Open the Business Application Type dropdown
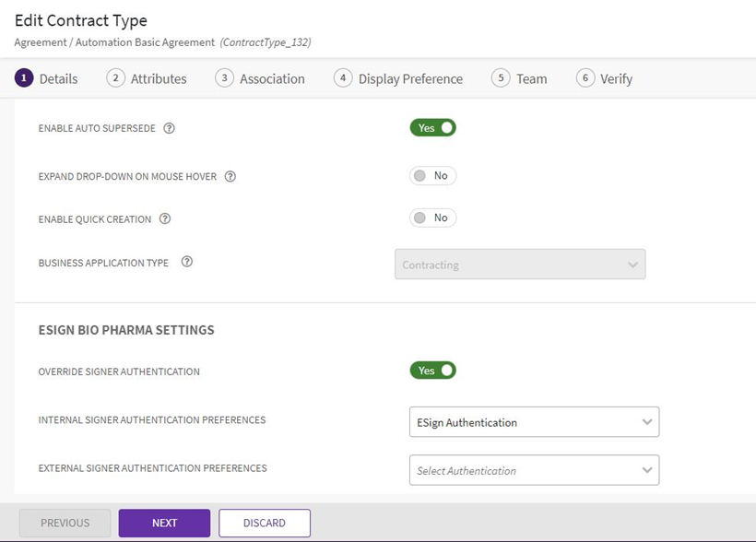This screenshot has width=756, height=542. click(520, 265)
